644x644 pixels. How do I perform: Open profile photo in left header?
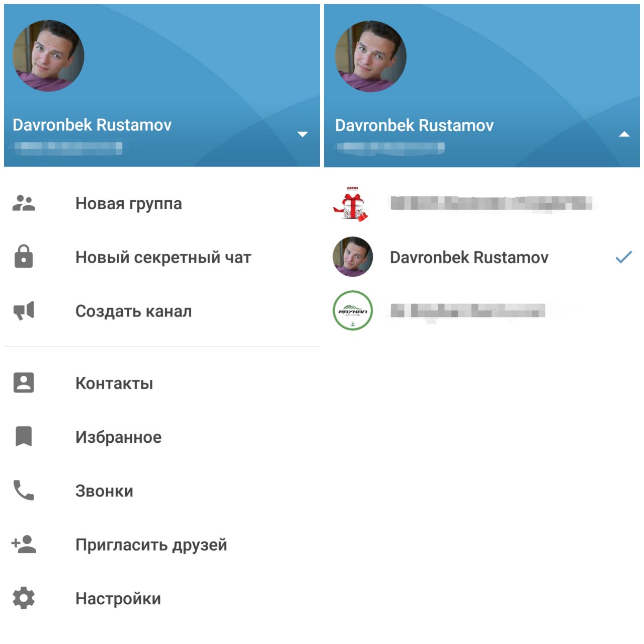coord(48,56)
